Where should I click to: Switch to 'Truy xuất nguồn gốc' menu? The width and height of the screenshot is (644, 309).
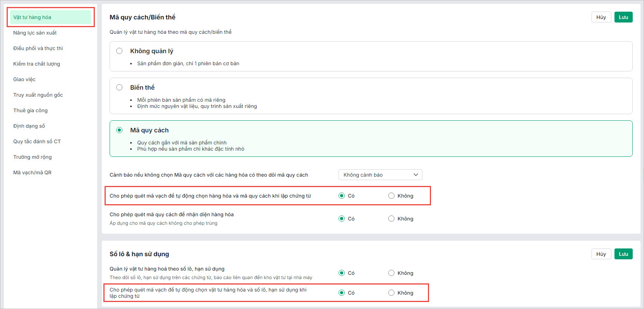tap(38, 95)
